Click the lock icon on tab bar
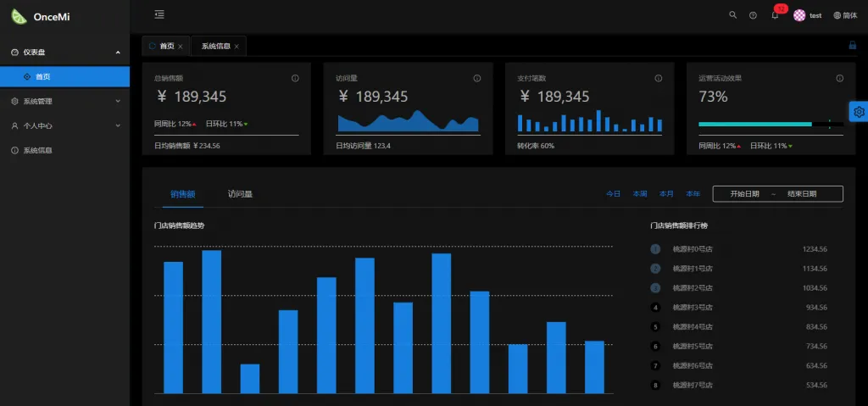This screenshot has width=868, height=406. [852, 46]
